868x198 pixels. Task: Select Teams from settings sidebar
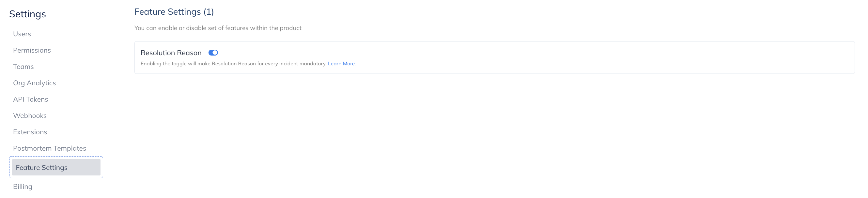pyautogui.click(x=23, y=67)
